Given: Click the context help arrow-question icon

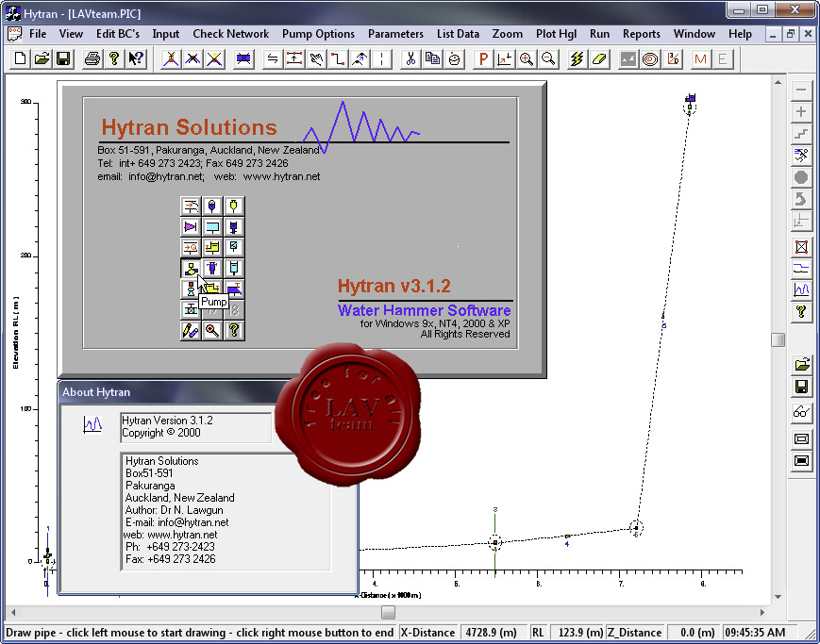Looking at the screenshot, I should pos(136,58).
